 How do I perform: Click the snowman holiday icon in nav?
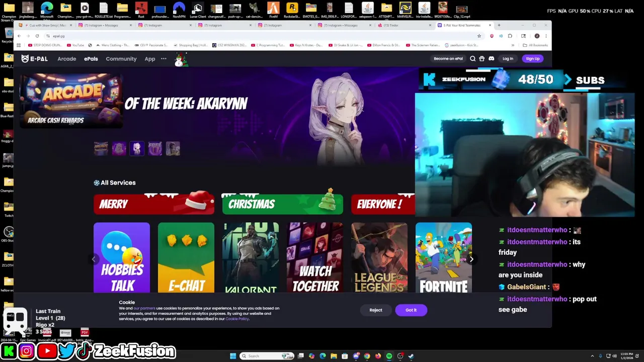[x=180, y=60]
